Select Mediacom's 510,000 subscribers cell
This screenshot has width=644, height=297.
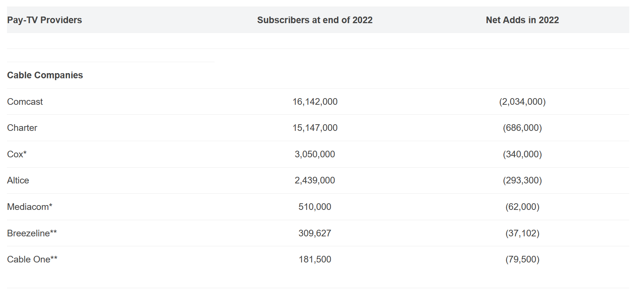coord(315,207)
